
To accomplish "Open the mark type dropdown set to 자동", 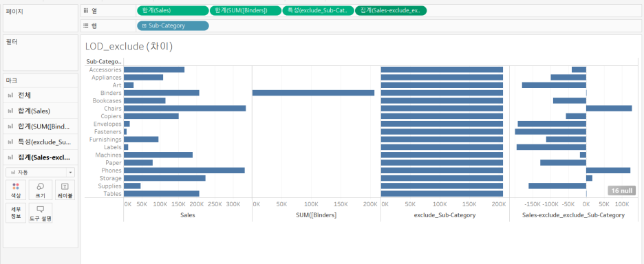I will click(x=40, y=172).
